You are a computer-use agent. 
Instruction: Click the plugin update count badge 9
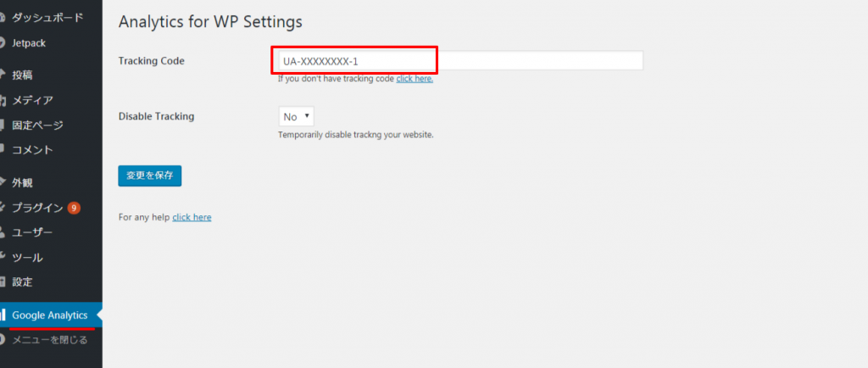(75, 208)
